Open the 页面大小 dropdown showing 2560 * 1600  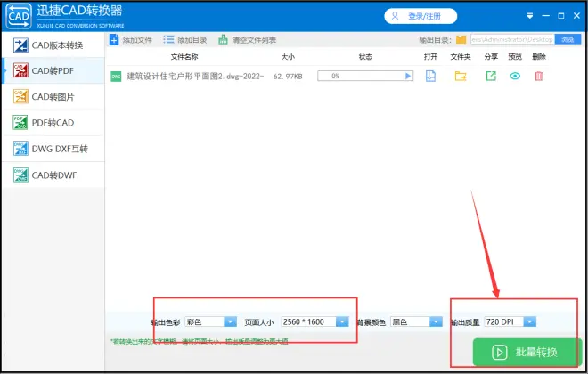pos(315,321)
